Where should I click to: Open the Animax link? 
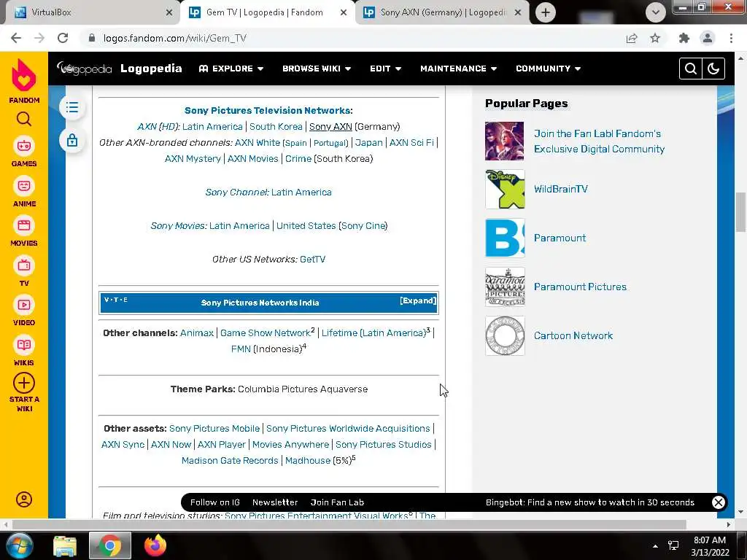pos(197,332)
